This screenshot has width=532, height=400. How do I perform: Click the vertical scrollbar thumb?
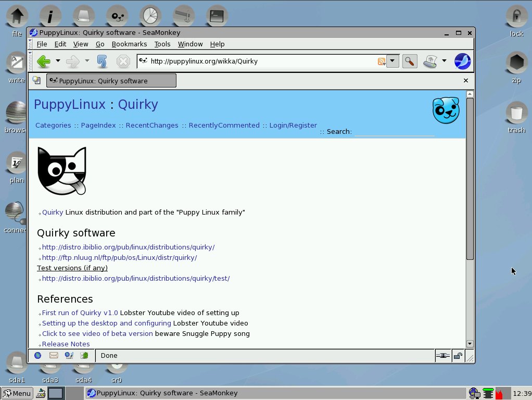470,179
